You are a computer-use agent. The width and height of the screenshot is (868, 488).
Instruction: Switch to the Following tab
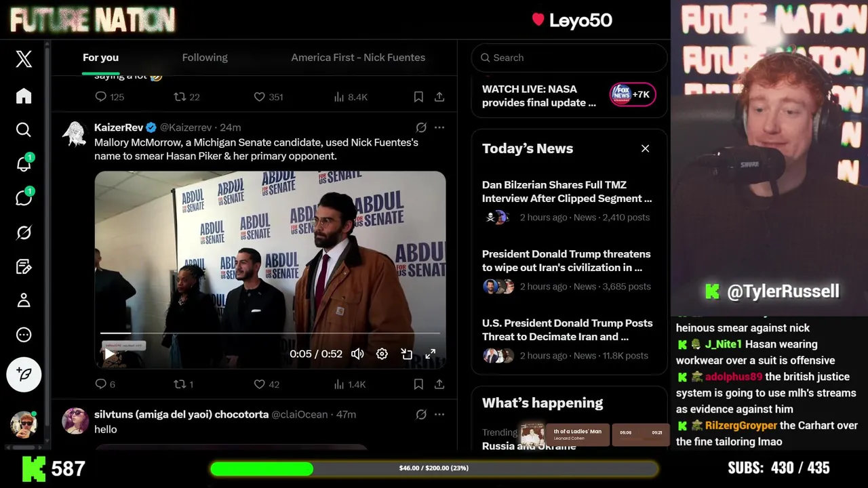205,58
